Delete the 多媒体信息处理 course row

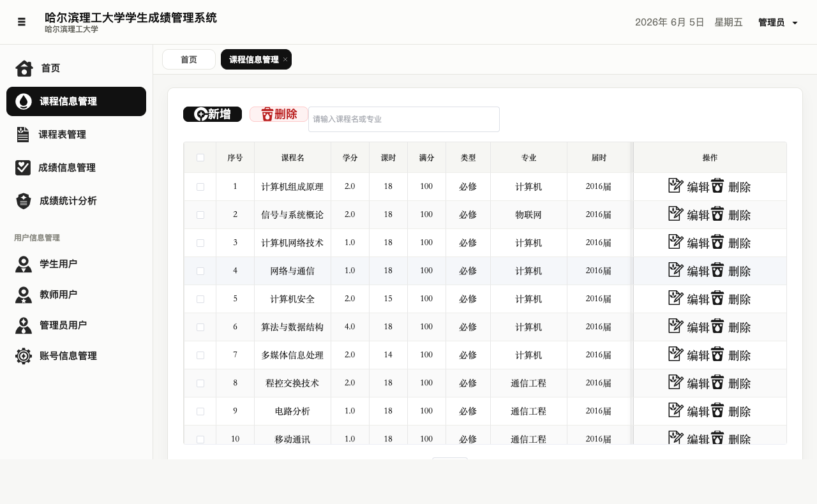731,355
